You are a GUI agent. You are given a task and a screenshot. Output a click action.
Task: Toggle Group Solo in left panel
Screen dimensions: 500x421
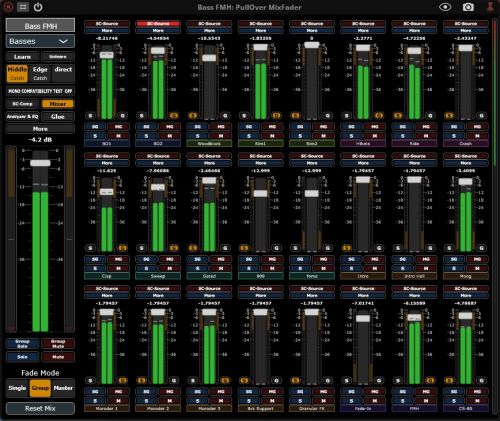(x=22, y=344)
